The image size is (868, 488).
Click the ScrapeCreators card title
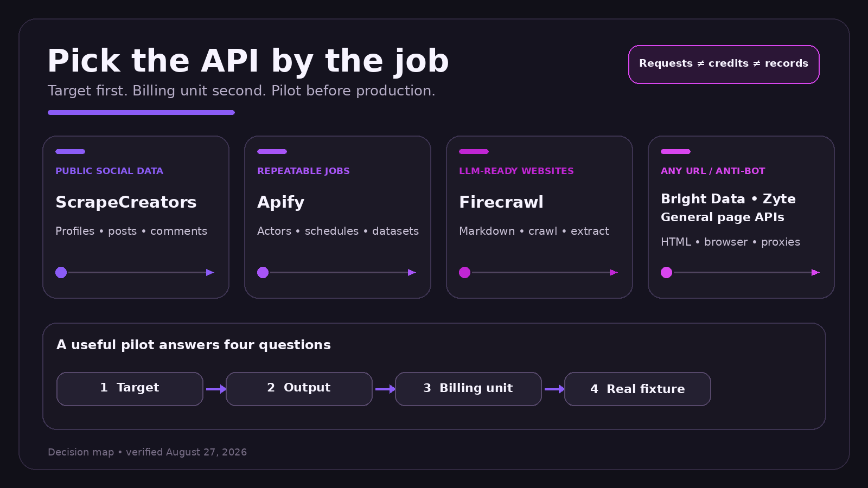click(x=126, y=202)
